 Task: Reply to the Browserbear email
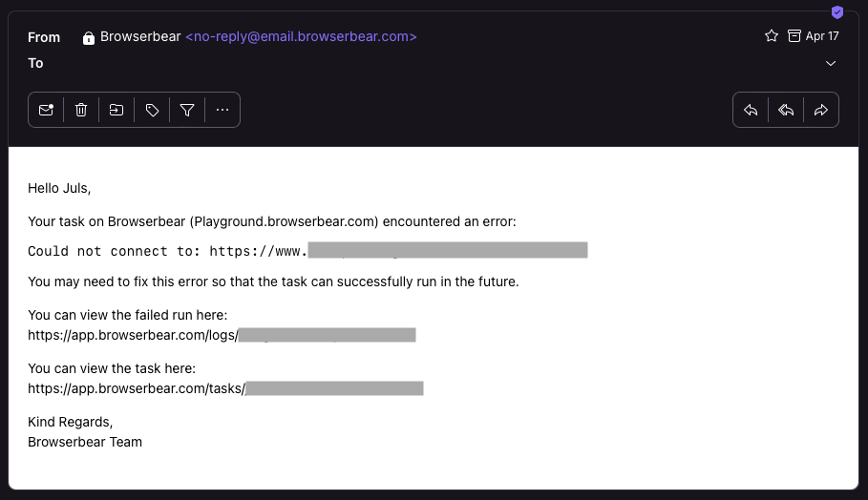click(x=751, y=110)
